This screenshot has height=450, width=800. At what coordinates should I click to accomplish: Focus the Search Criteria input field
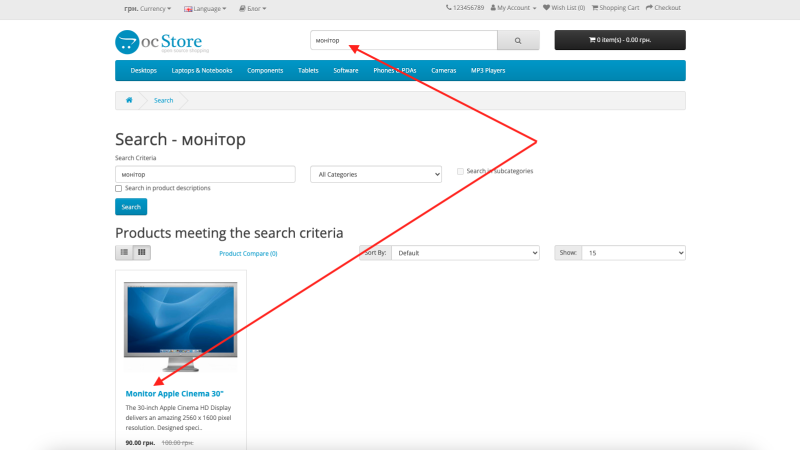tap(205, 174)
